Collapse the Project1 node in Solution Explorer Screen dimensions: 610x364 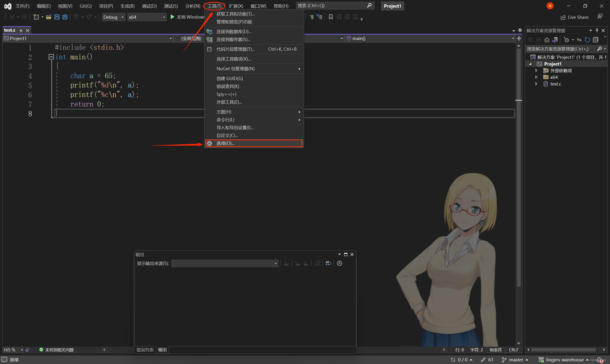(530, 64)
